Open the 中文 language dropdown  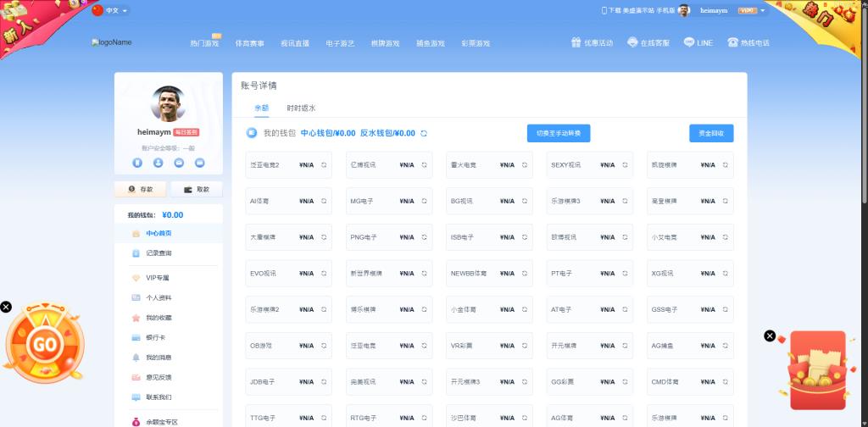(111, 10)
